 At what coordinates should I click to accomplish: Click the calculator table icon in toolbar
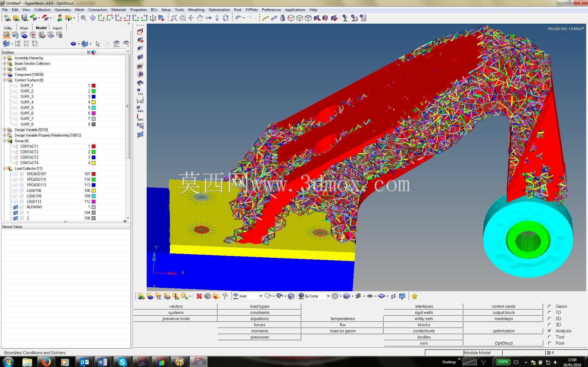pos(363,18)
